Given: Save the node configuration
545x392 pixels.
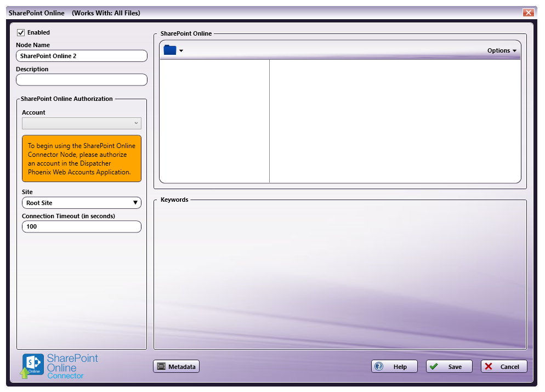Looking at the screenshot, I should [449, 366].
